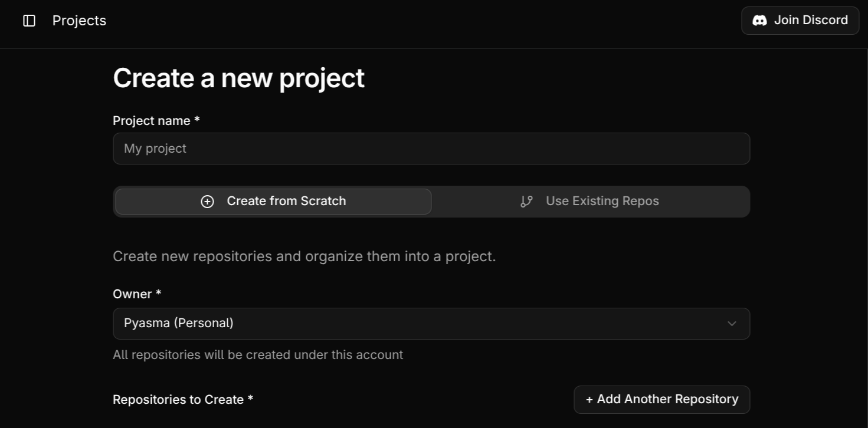Click the My project placeholder text box
Screen dimensions: 868x428
[431, 149]
